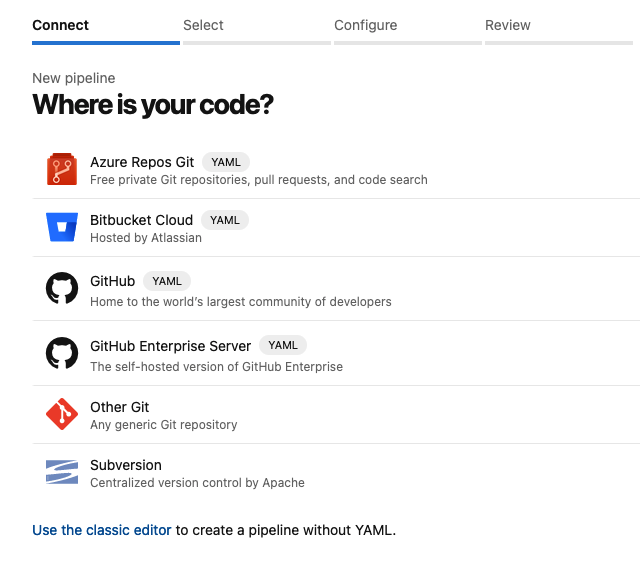Select GitHub Enterprise Server option title

click(170, 346)
